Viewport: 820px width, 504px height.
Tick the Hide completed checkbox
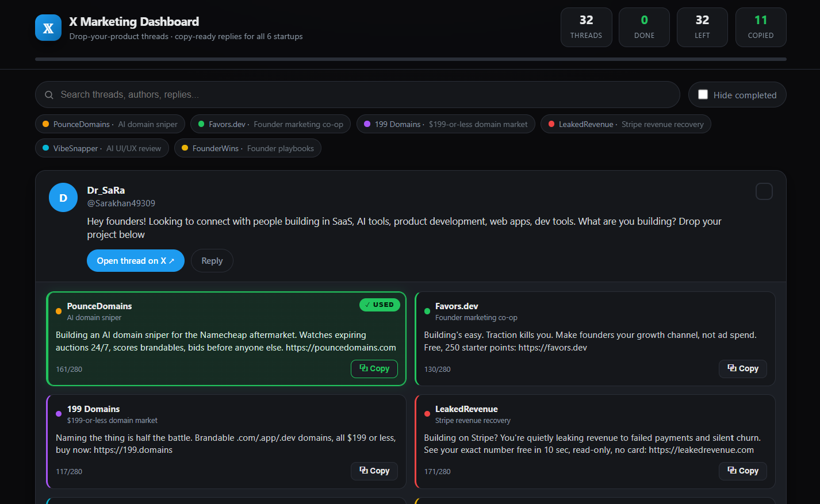pos(703,94)
